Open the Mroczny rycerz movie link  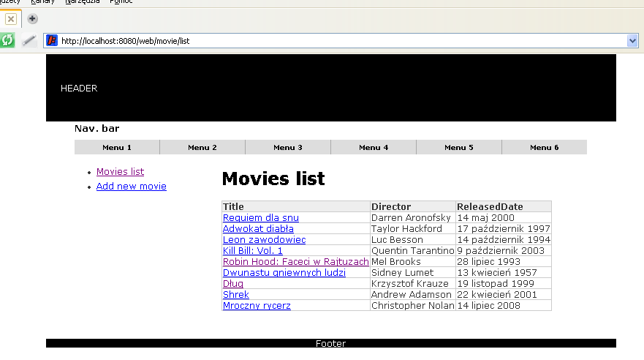[257, 306]
